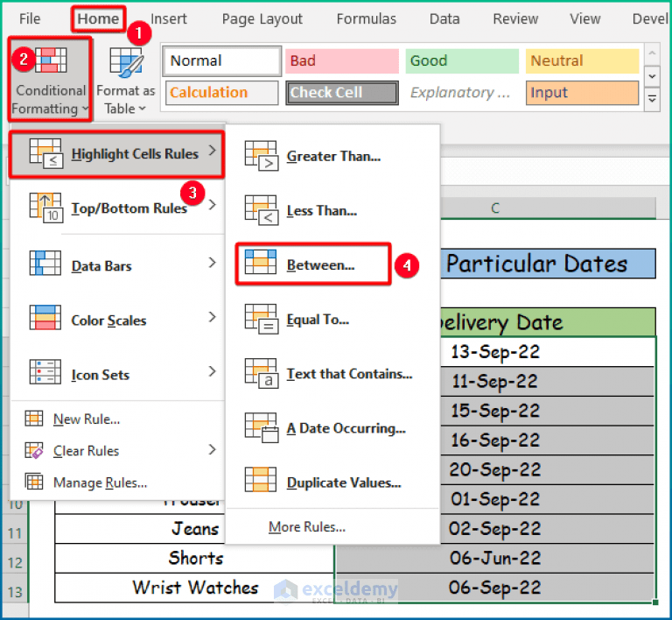Image resolution: width=672 pixels, height=620 pixels.
Task: Select the 13-Sep-22 date cell
Action: [x=548, y=352]
